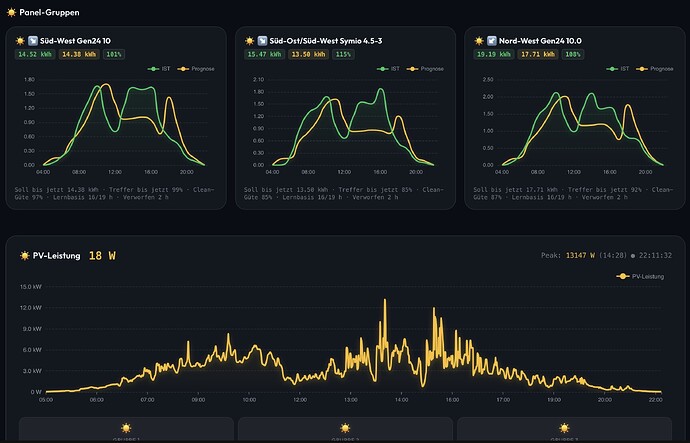Toggle Prognose series in Süd-Ost/Süd-West Symio legend
This screenshot has width=690, height=443.
point(425,69)
